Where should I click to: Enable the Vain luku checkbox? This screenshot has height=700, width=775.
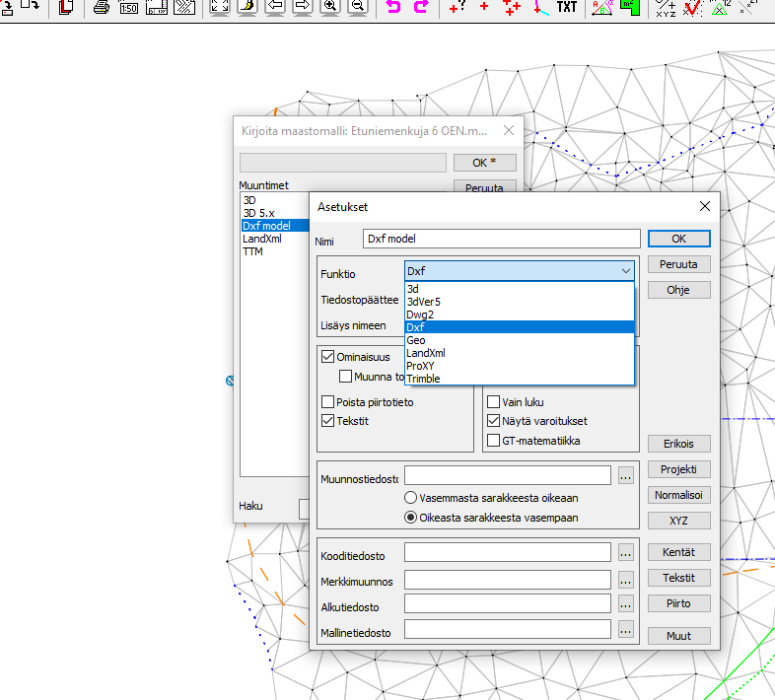tap(493, 401)
